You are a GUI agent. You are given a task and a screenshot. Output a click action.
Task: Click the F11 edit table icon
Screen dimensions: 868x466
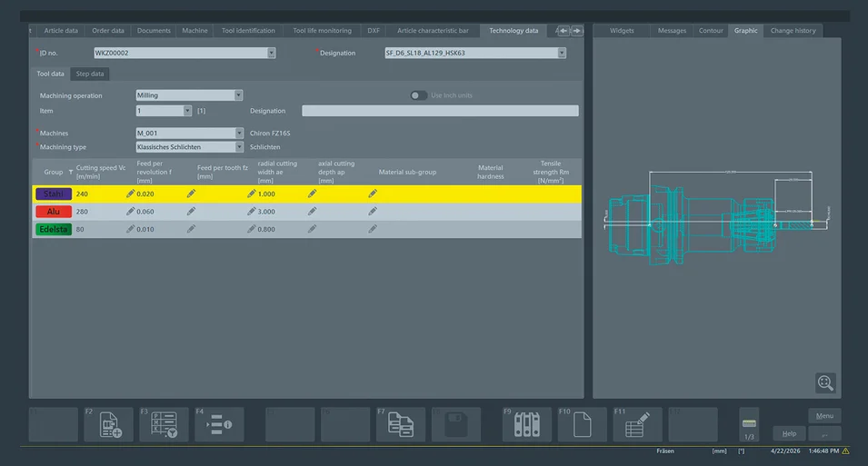(x=638, y=424)
